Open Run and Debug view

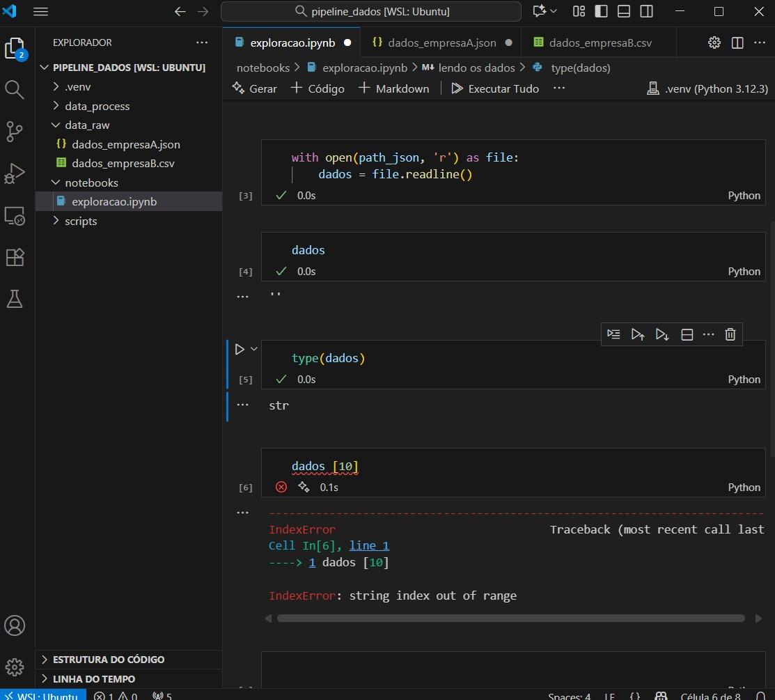point(15,173)
